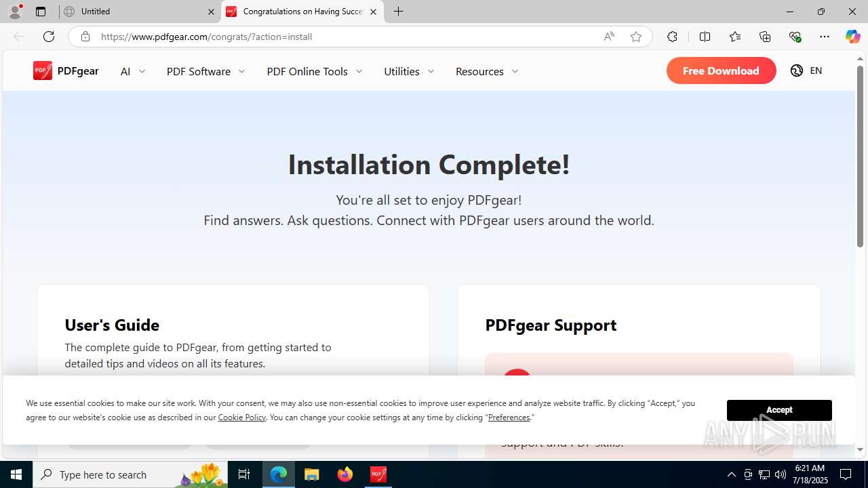Open the tab actions menu icon

[x=41, y=12]
